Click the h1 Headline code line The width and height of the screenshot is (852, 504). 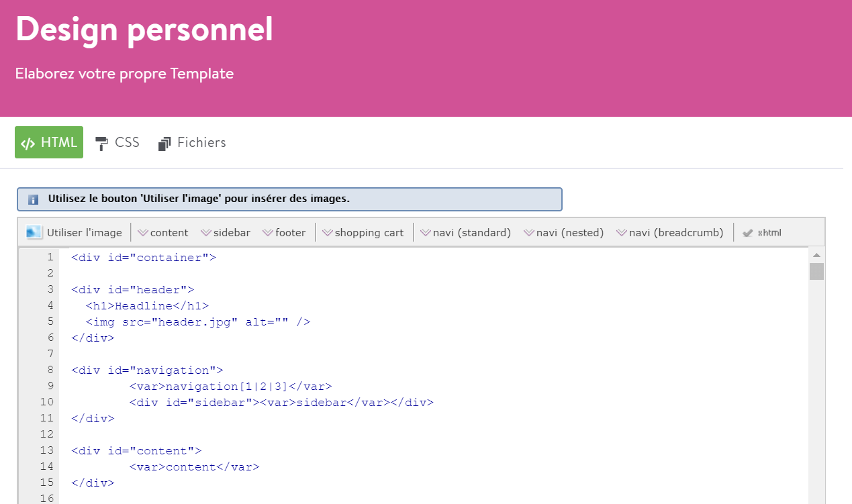tap(147, 305)
